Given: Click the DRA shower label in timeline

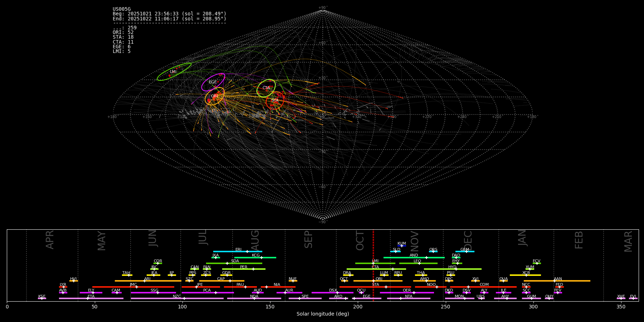Looking at the screenshot, I should (x=347, y=273).
